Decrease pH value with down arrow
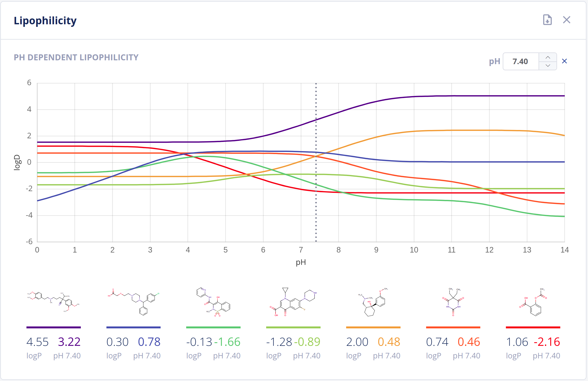This screenshot has height=381, width=588. click(x=548, y=66)
